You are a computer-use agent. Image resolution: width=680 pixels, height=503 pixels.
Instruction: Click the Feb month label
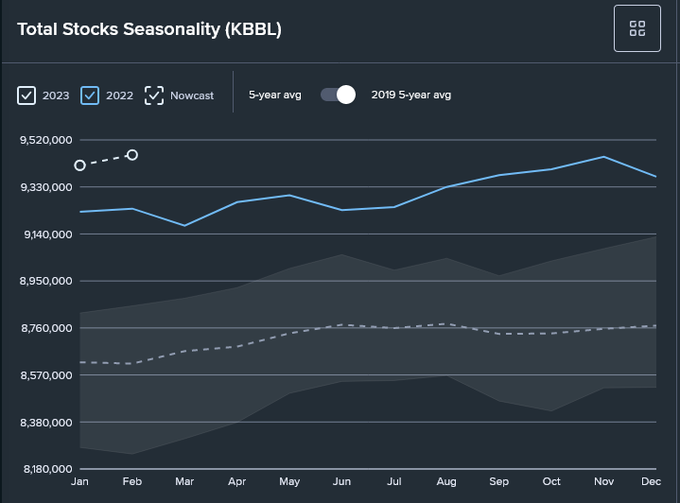tap(132, 481)
